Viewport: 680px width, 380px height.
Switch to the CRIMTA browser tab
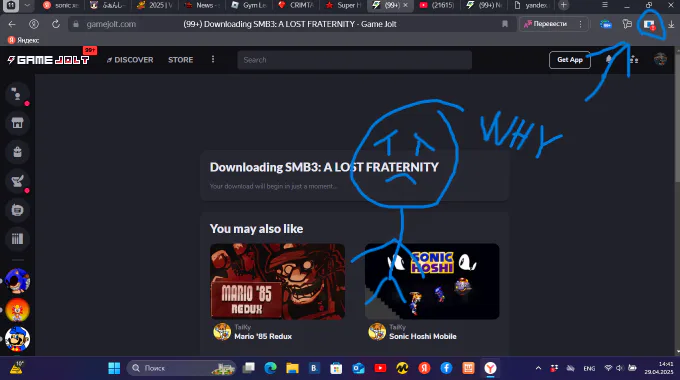(296, 5)
